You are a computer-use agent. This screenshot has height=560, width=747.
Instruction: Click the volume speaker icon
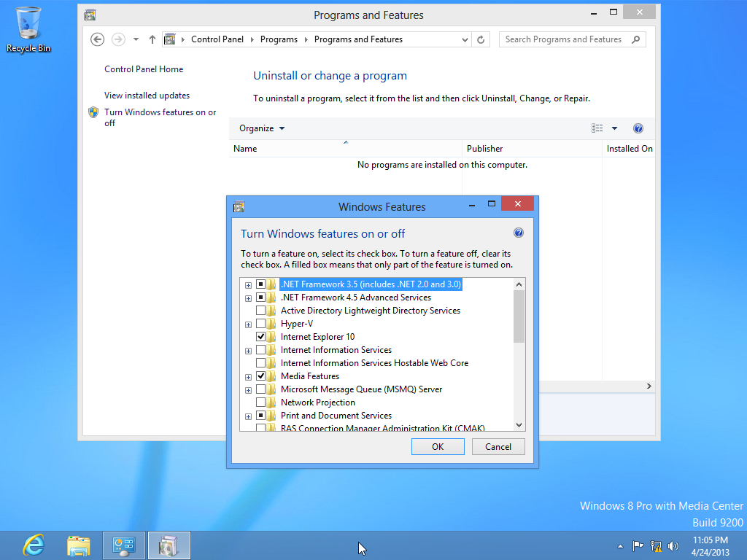[x=673, y=546]
